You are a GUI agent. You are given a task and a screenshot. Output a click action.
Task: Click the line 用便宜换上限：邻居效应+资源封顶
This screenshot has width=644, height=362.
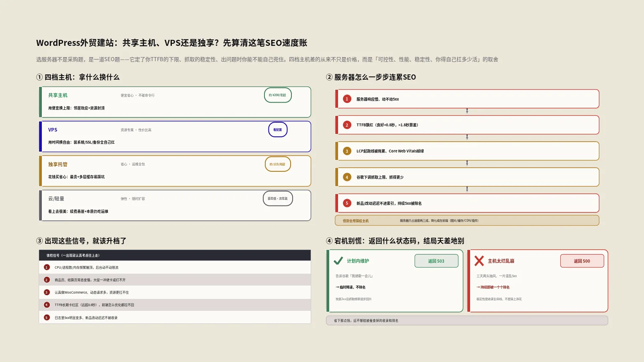[76, 108]
